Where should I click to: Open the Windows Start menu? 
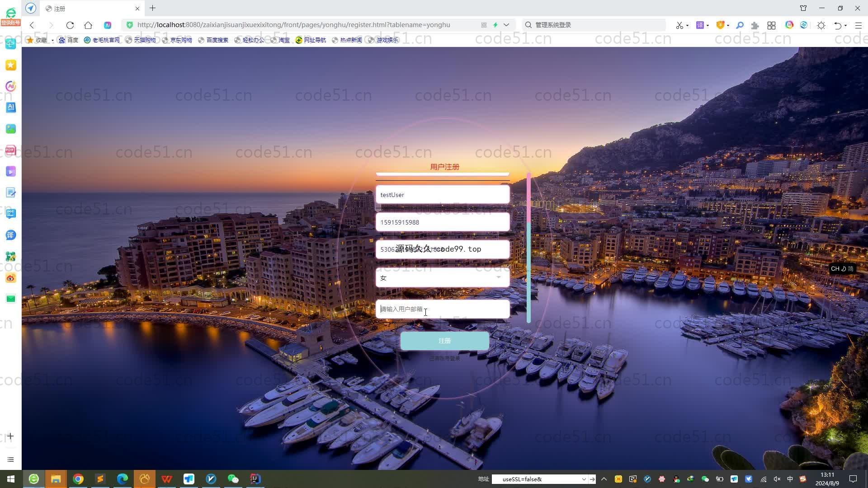coord(11,479)
